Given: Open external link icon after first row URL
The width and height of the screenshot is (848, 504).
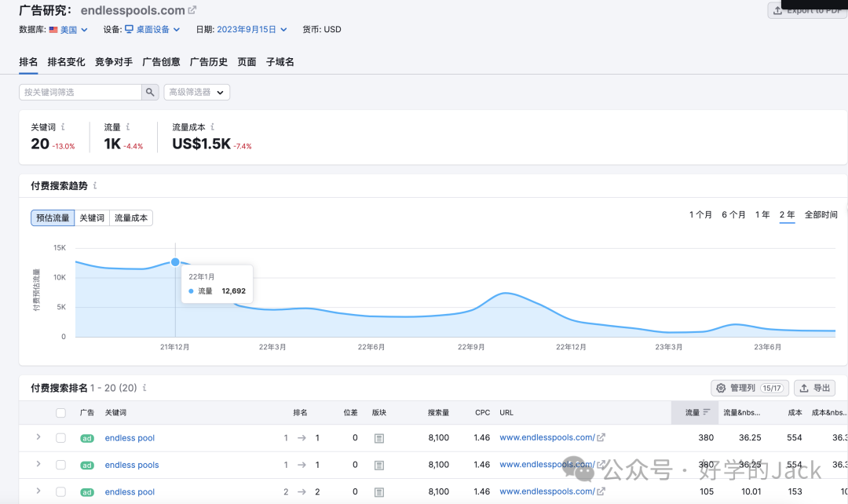Looking at the screenshot, I should click(601, 437).
